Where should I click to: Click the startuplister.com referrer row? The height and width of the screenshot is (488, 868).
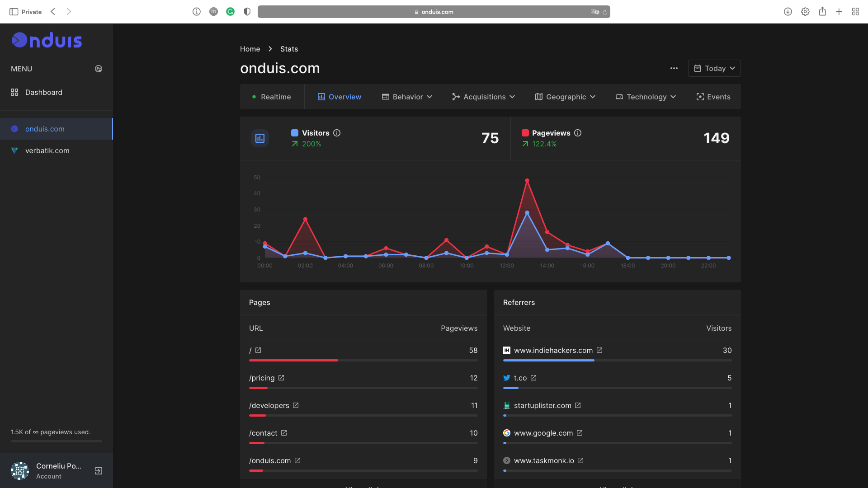point(618,408)
